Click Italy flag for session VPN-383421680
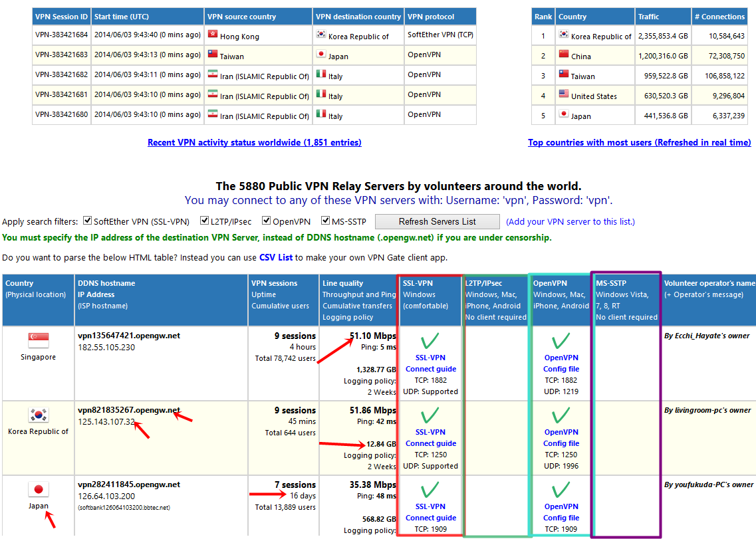The height and width of the screenshot is (539, 756). (x=321, y=114)
